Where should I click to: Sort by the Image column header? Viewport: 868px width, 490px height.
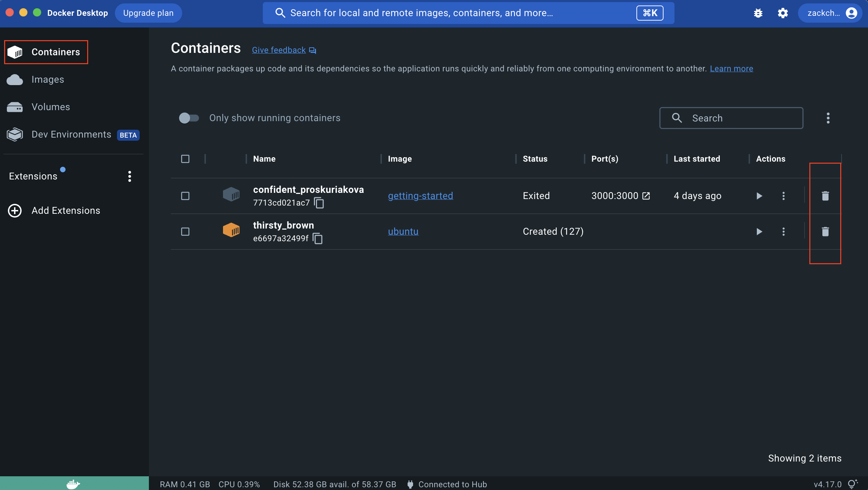(x=400, y=159)
